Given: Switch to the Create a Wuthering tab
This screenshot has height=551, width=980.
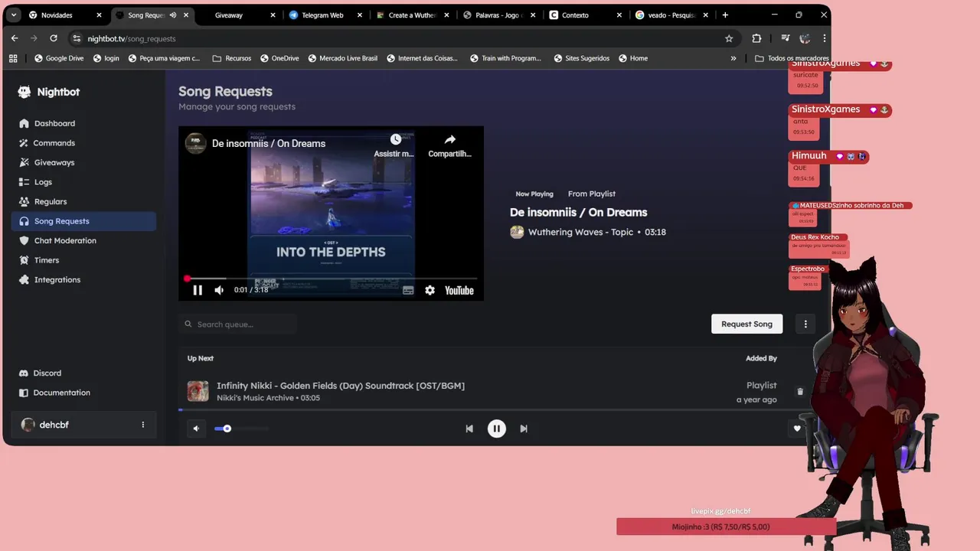Looking at the screenshot, I should [x=409, y=15].
